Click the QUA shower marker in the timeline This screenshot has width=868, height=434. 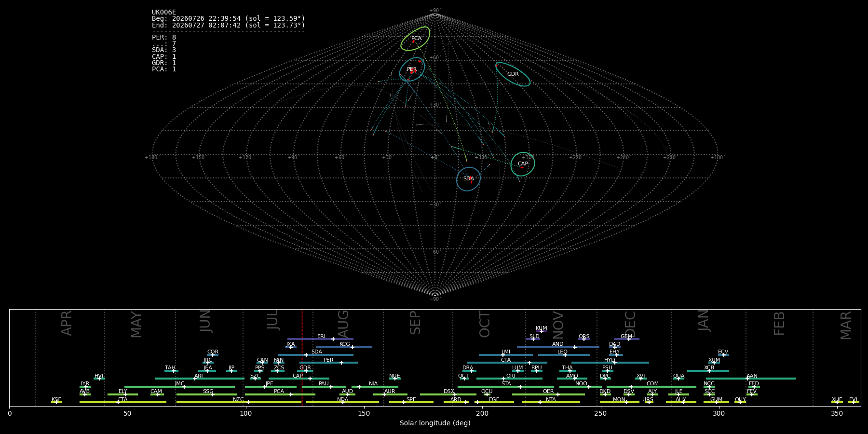[x=678, y=379]
